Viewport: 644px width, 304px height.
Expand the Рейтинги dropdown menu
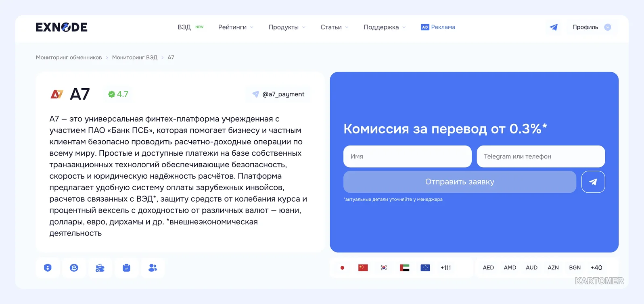(236, 27)
